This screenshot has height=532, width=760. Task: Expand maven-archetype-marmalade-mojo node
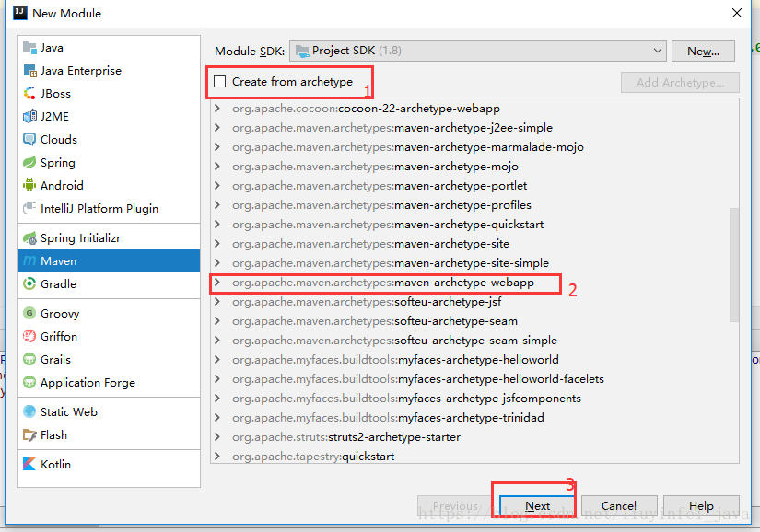click(217, 147)
